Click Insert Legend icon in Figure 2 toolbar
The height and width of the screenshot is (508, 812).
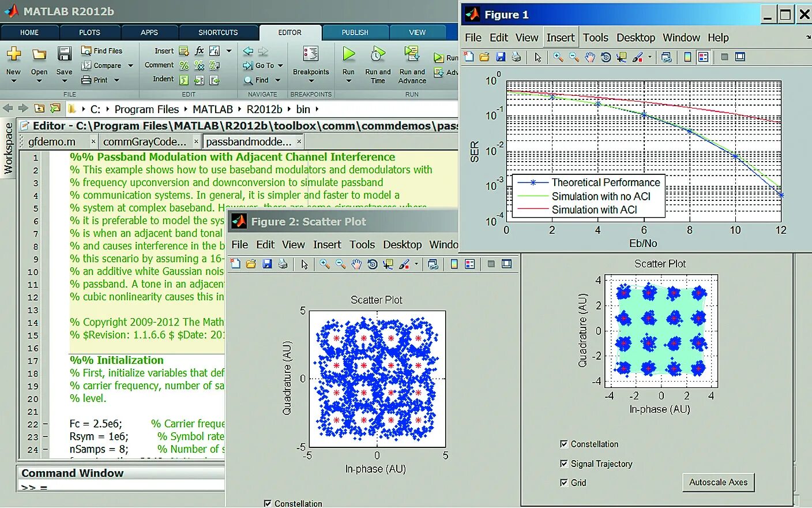[470, 264]
